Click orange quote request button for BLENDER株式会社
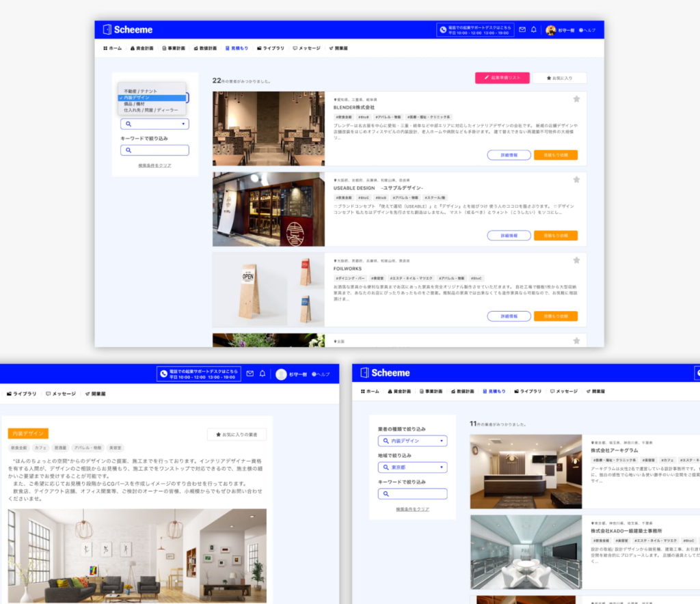 pos(556,155)
